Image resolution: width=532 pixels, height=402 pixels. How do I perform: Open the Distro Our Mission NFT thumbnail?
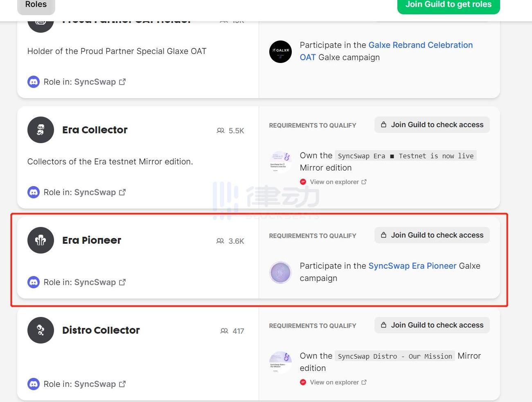tap(280, 362)
